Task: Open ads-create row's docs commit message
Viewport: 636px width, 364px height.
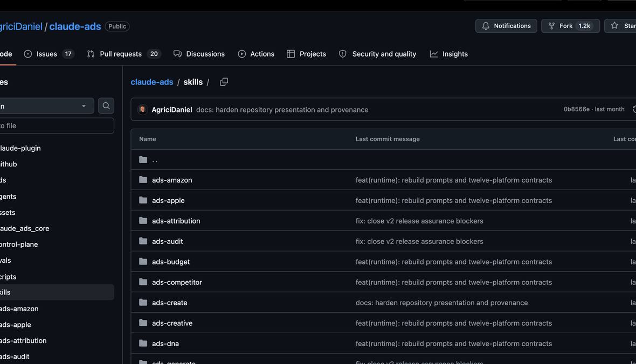Action: [x=442, y=303]
